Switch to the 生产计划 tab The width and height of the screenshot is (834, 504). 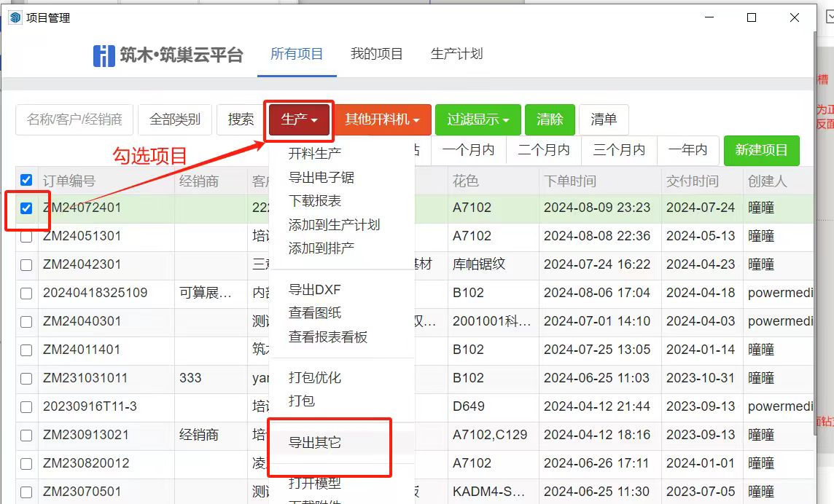pos(456,55)
